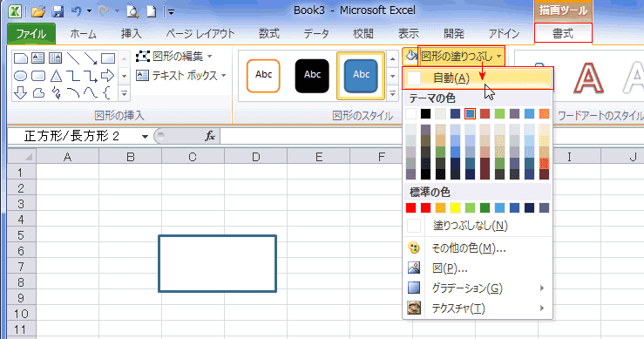Screen dimensions: 644x339
Task: Click the Print Preview magnifier icon
Action: (132, 11)
